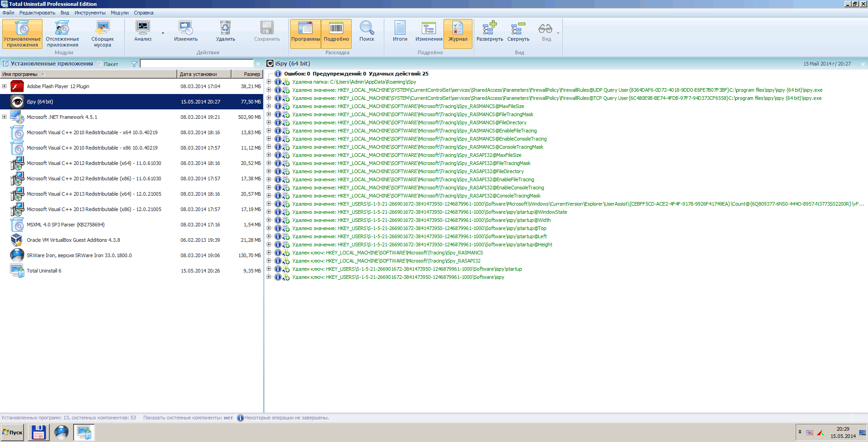Click the Сохранить toolbar button
868x442 pixels.
(267, 31)
